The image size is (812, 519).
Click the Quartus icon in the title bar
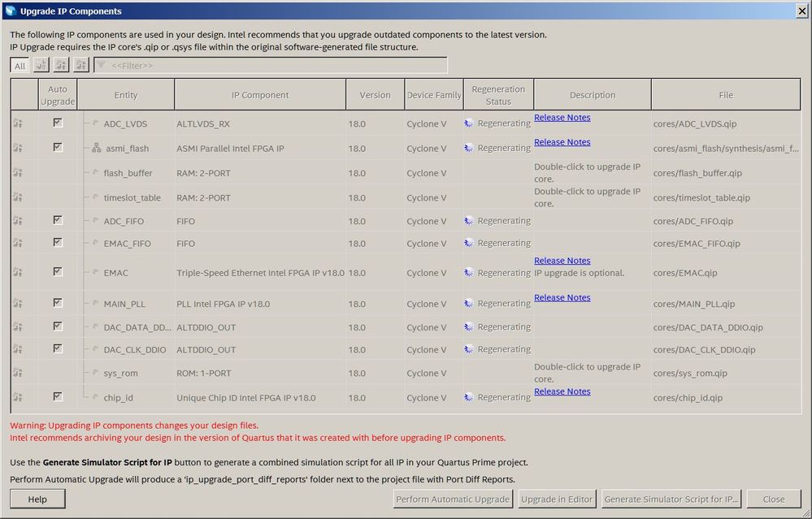(11, 11)
